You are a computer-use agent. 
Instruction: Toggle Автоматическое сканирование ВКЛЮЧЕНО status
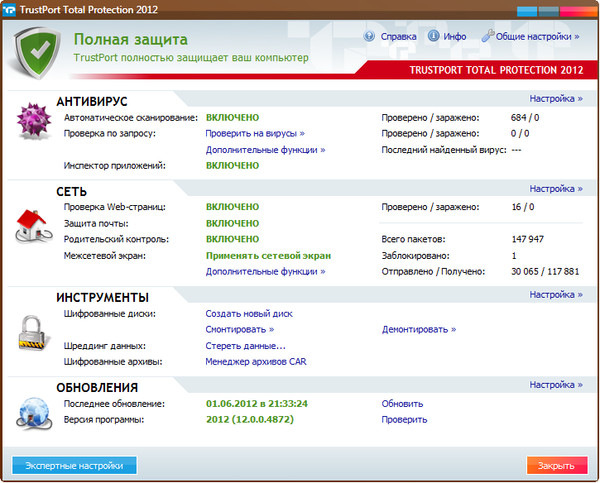(233, 117)
